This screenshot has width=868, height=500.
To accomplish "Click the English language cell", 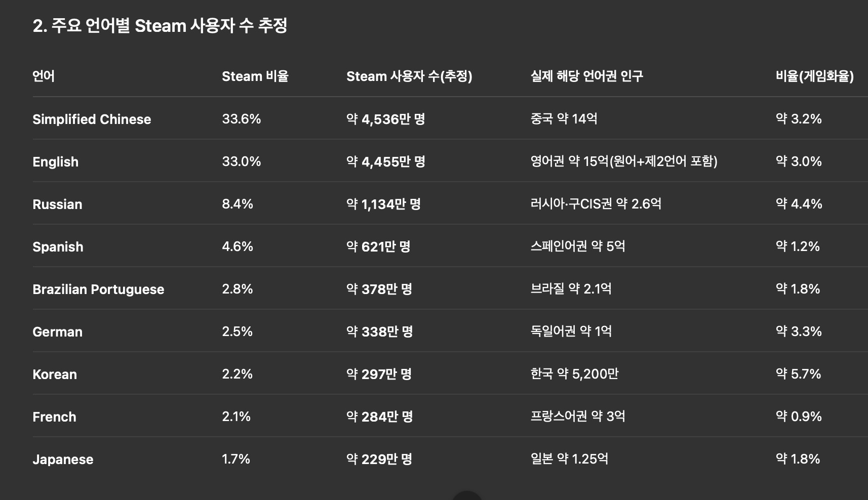I will click(x=56, y=162).
